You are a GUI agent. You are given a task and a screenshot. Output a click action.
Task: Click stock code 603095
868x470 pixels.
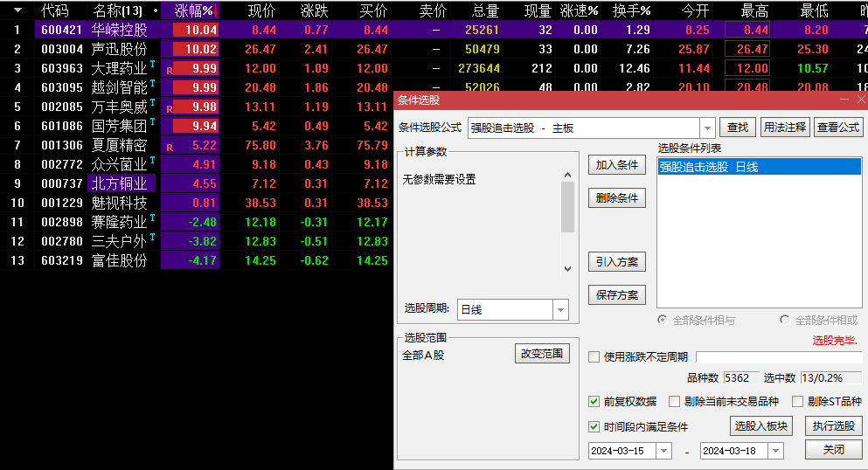tap(62, 88)
